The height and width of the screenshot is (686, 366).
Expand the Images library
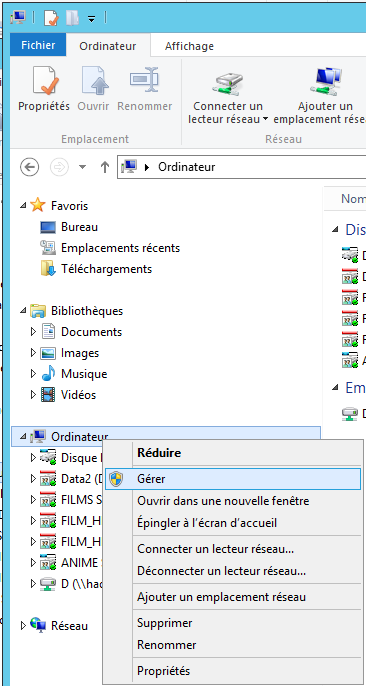click(x=34, y=353)
